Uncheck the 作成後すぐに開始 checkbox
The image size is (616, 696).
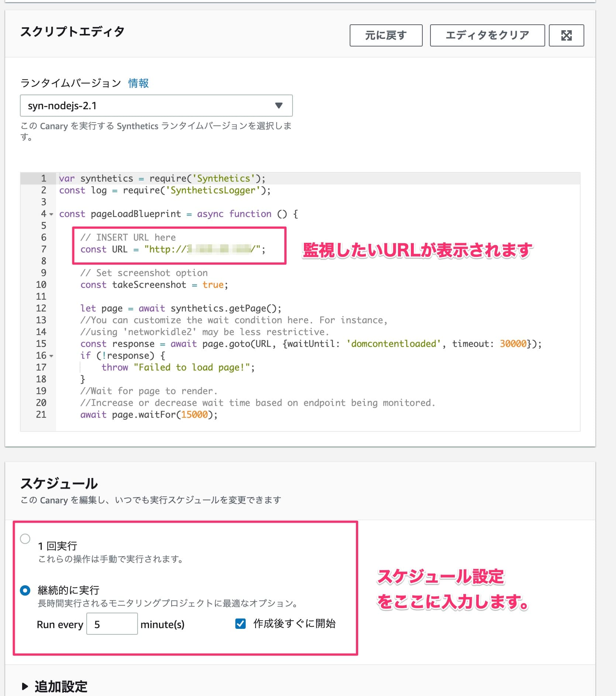[240, 624]
